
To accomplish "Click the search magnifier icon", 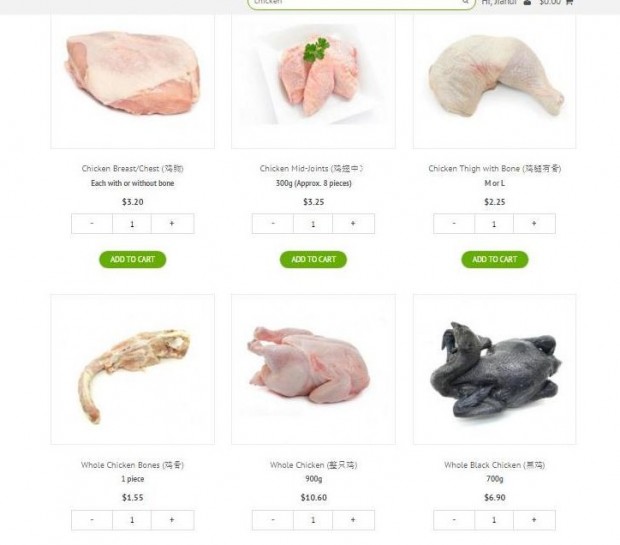I will 465,2.
